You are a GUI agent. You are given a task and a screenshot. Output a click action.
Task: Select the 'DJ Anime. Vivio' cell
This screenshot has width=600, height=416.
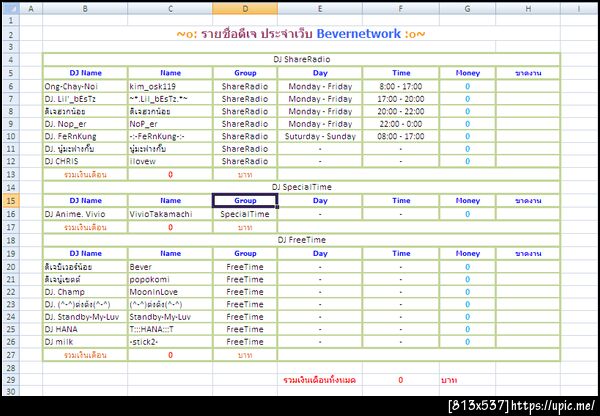85,214
